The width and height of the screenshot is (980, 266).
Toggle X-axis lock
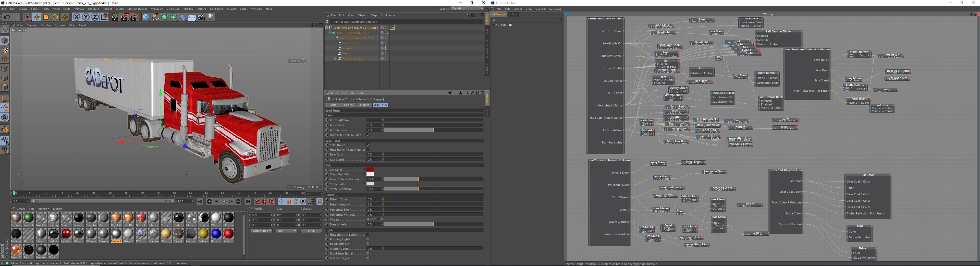click(77, 17)
